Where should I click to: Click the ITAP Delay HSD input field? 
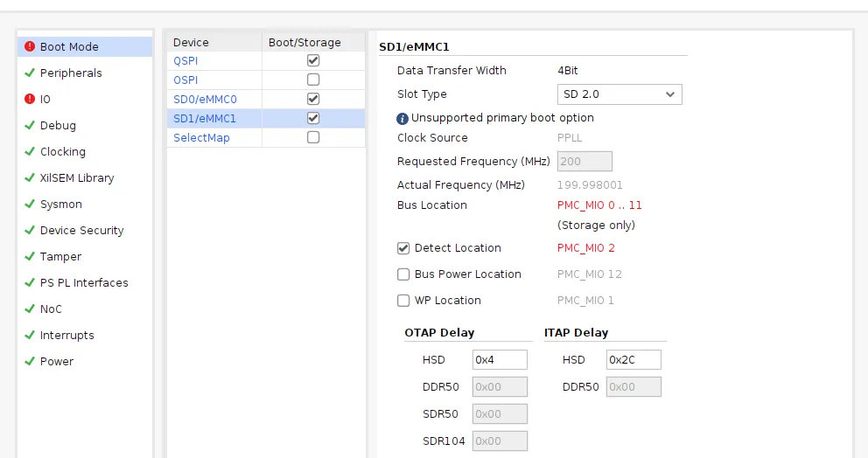pyautogui.click(x=633, y=360)
